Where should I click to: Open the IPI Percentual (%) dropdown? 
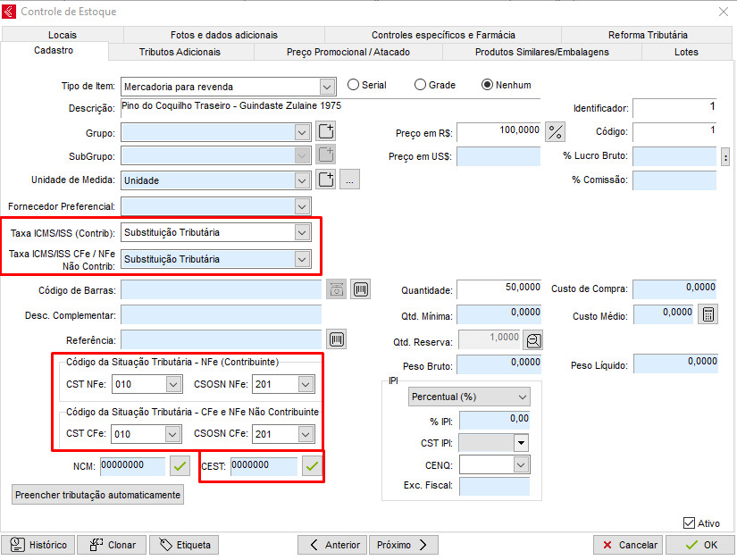click(x=469, y=397)
